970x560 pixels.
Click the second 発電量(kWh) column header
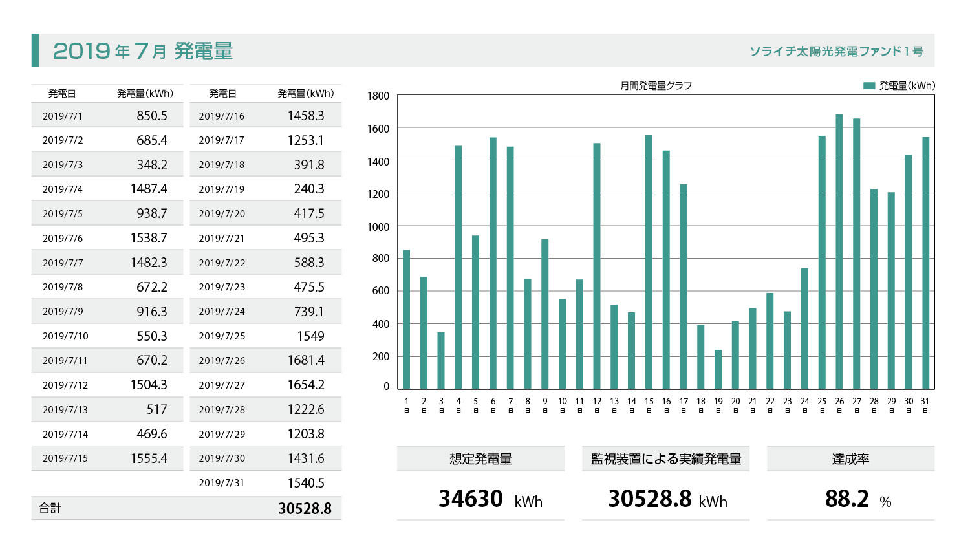[306, 94]
